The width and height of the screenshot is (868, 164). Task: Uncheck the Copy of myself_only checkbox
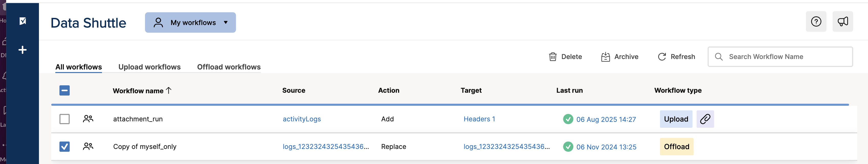tap(64, 147)
